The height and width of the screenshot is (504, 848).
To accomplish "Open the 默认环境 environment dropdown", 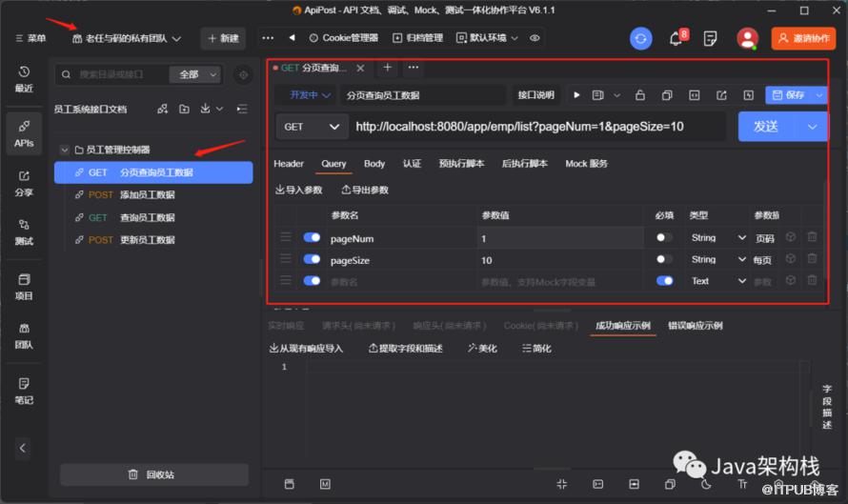I will click(487, 38).
